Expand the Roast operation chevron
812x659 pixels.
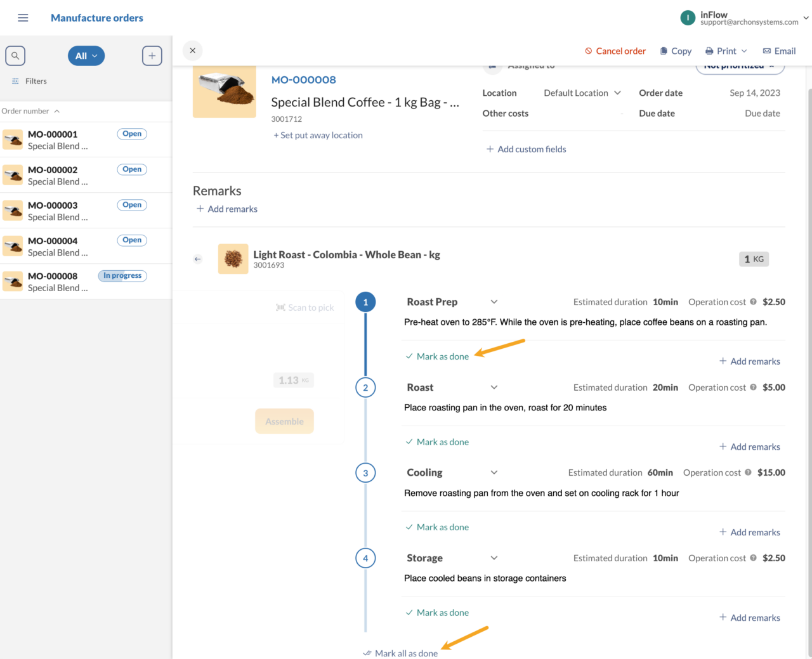click(x=494, y=387)
